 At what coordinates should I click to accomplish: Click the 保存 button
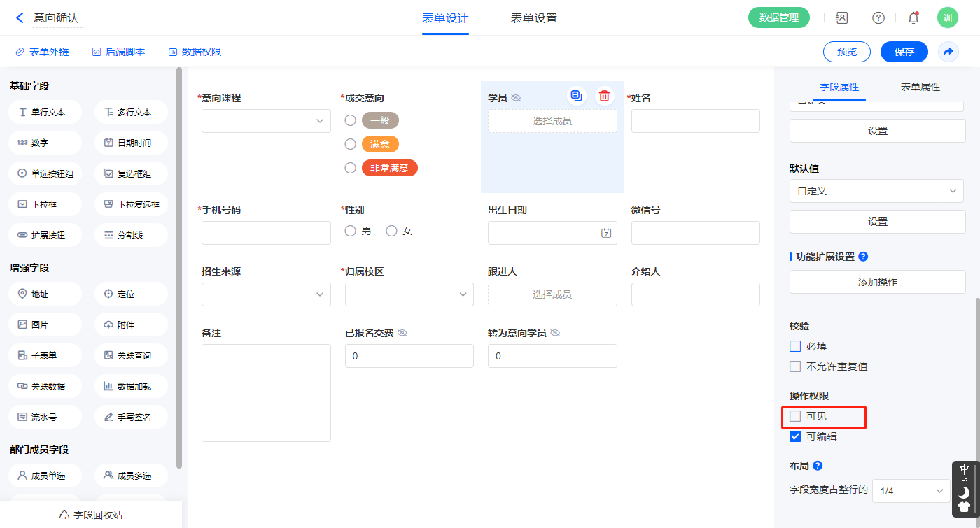tap(904, 52)
